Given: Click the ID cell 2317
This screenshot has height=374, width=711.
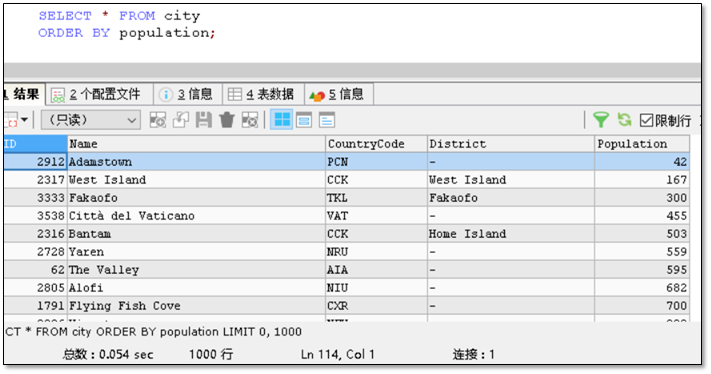Looking at the screenshot, I should coord(35,180).
